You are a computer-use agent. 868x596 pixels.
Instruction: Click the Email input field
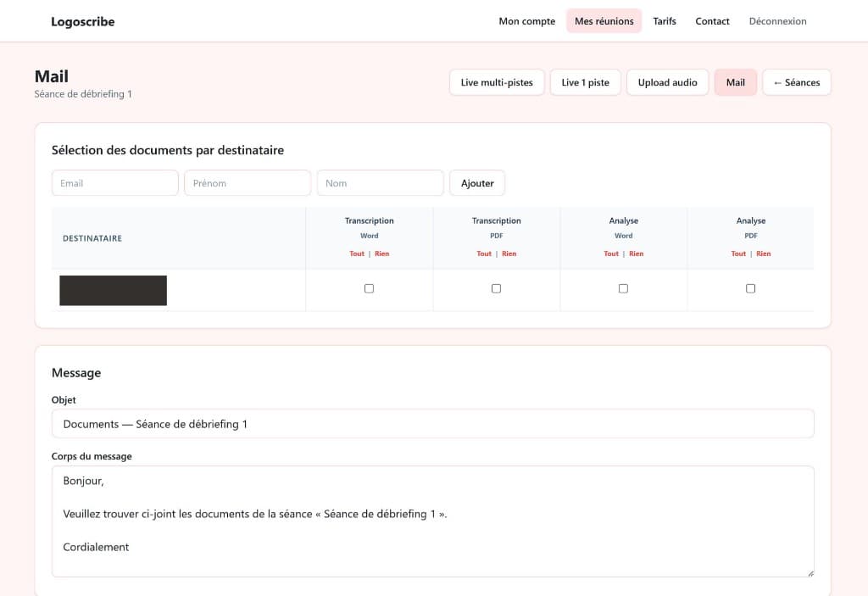(114, 182)
